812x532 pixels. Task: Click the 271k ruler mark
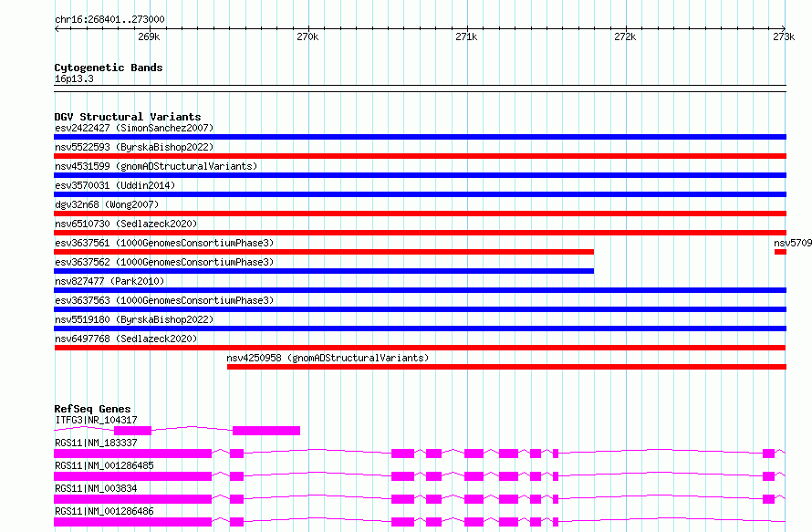click(x=466, y=37)
